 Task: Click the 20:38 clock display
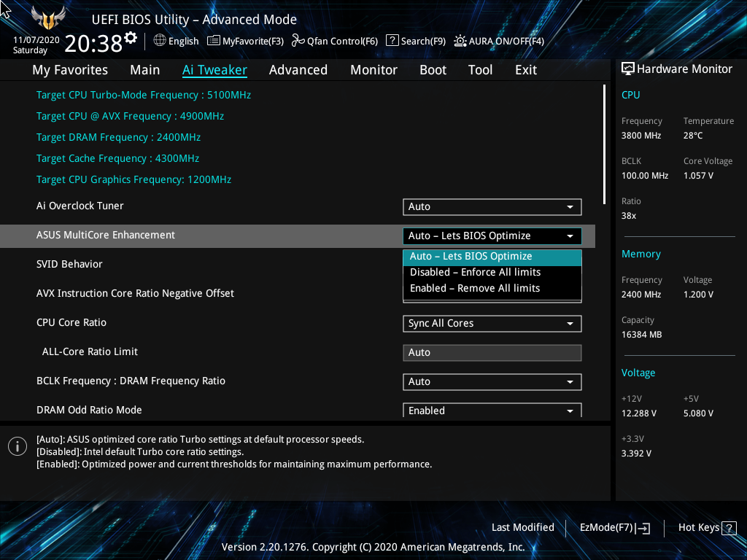pyautogui.click(x=93, y=44)
